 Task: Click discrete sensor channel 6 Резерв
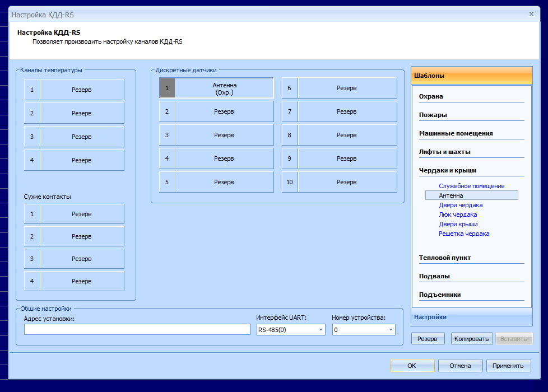[346, 88]
